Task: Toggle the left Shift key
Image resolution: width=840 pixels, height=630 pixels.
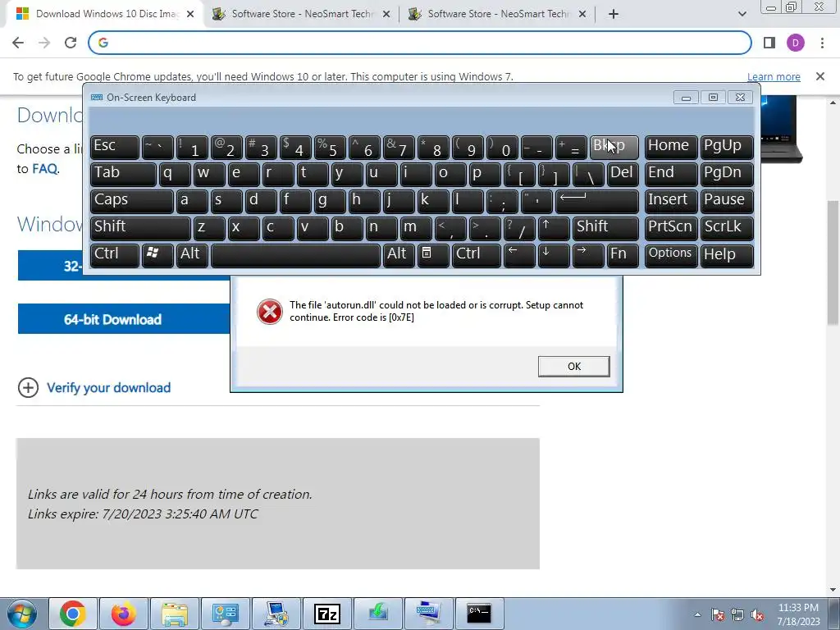Action: (140, 228)
